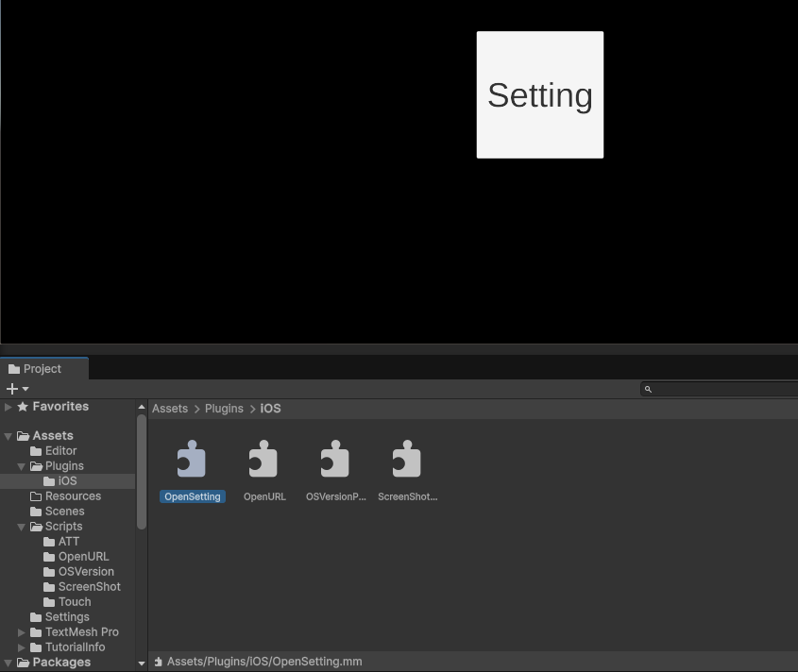This screenshot has height=672, width=798.
Task: Select the OSVersionP... plugin file icon
Action: 335,460
